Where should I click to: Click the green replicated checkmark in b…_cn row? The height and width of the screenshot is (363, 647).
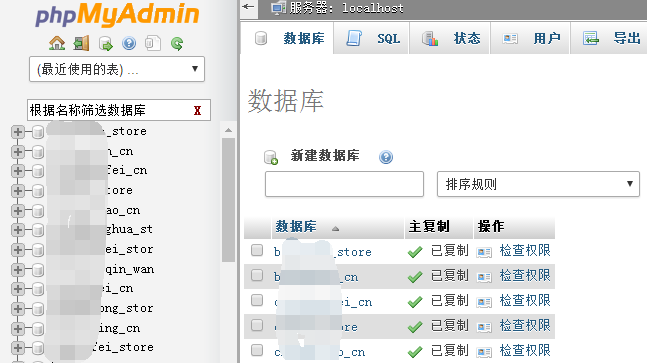pos(415,277)
